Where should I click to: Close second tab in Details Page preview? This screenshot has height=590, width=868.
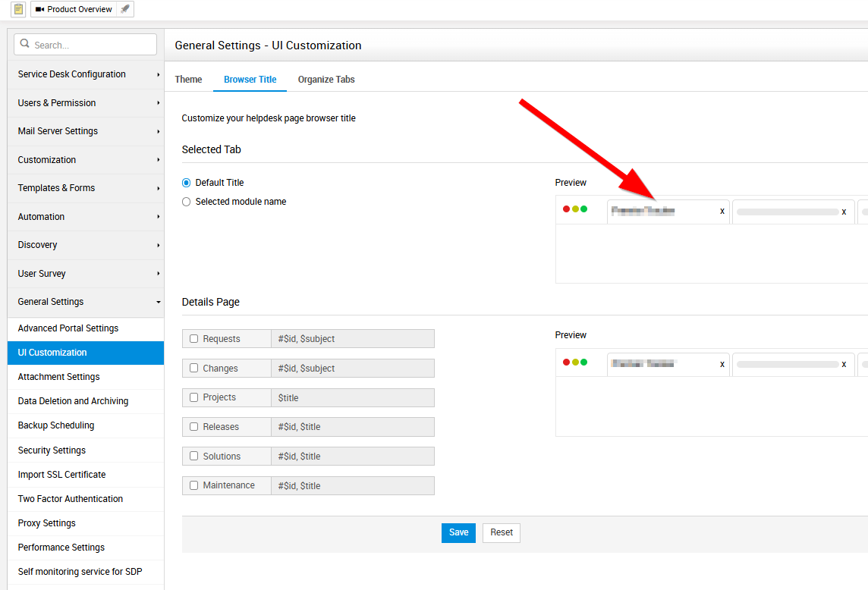click(x=844, y=364)
